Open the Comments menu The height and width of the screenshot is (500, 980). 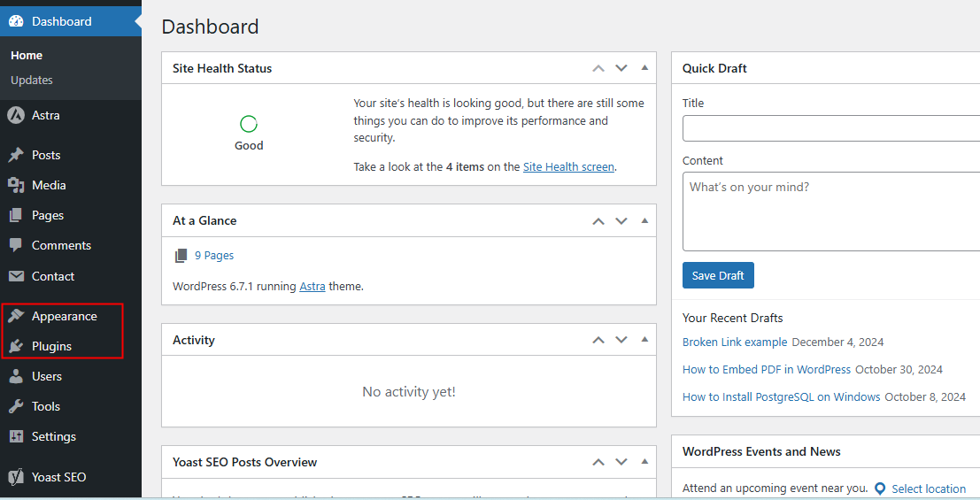pos(71,245)
